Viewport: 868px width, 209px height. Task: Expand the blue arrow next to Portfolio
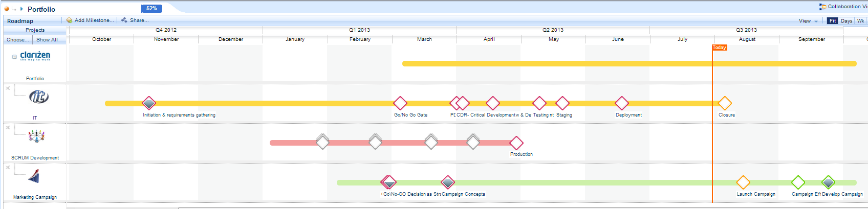point(21,9)
